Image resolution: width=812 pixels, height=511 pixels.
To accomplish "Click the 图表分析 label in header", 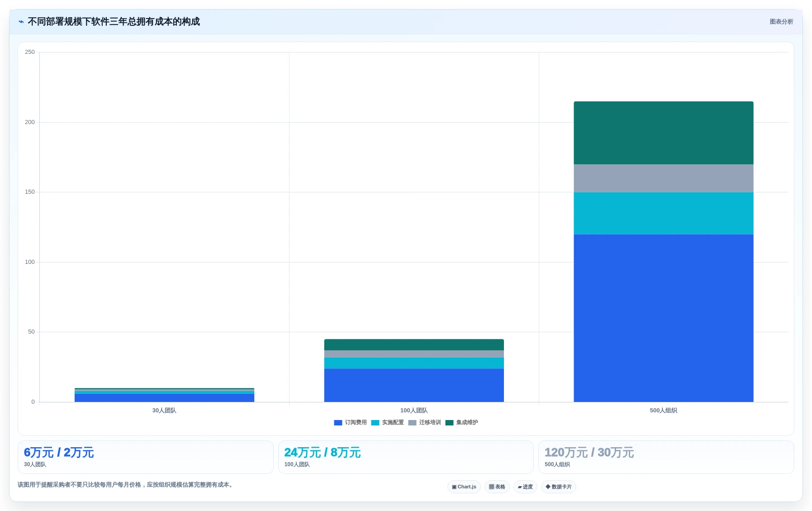I will 781,22.
